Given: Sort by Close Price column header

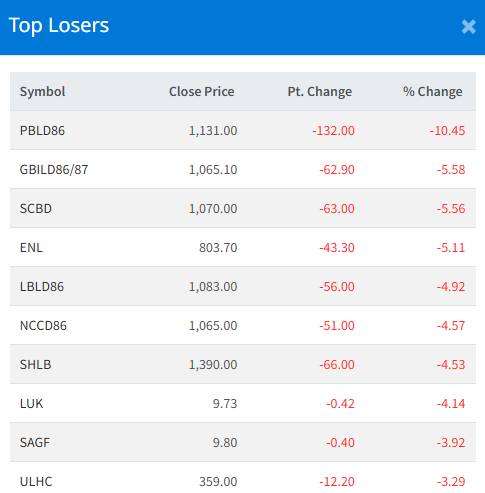Looking at the screenshot, I should pyautogui.click(x=201, y=91).
